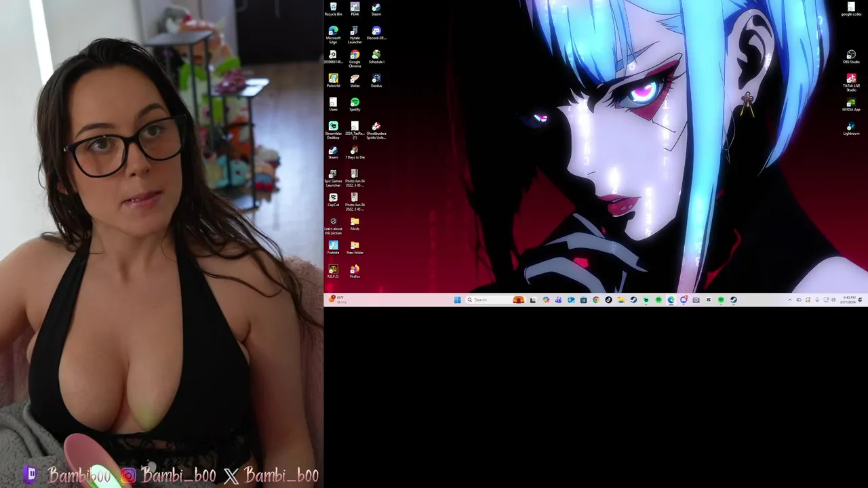Open the google codes file
The width and height of the screenshot is (868, 488).
click(851, 9)
